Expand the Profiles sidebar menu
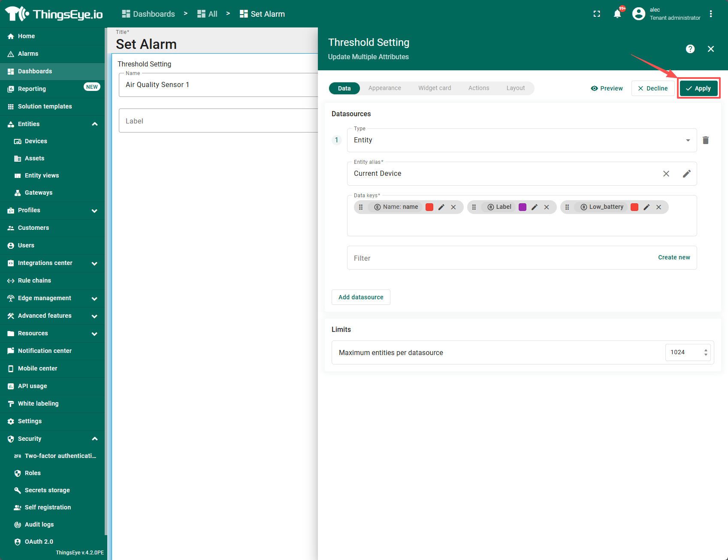Viewport: 728px width, 560px height. [x=94, y=211]
